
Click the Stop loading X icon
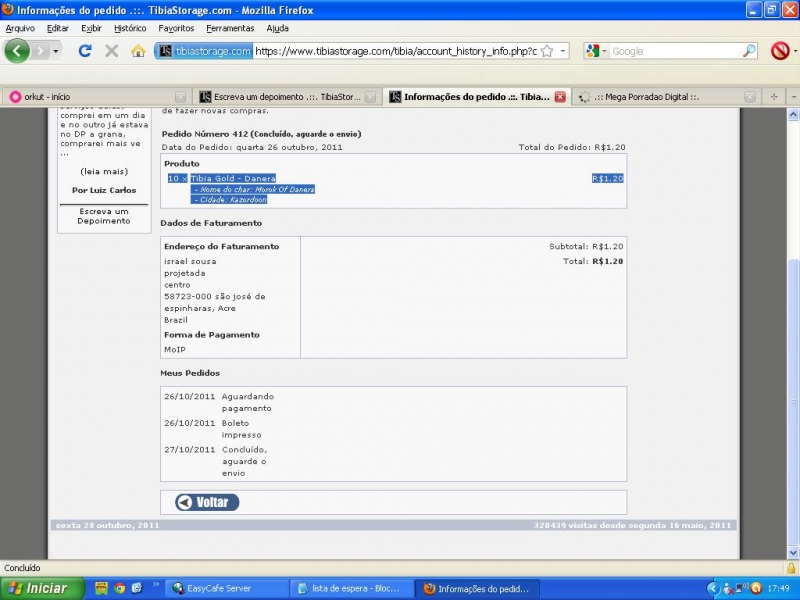click(x=111, y=51)
